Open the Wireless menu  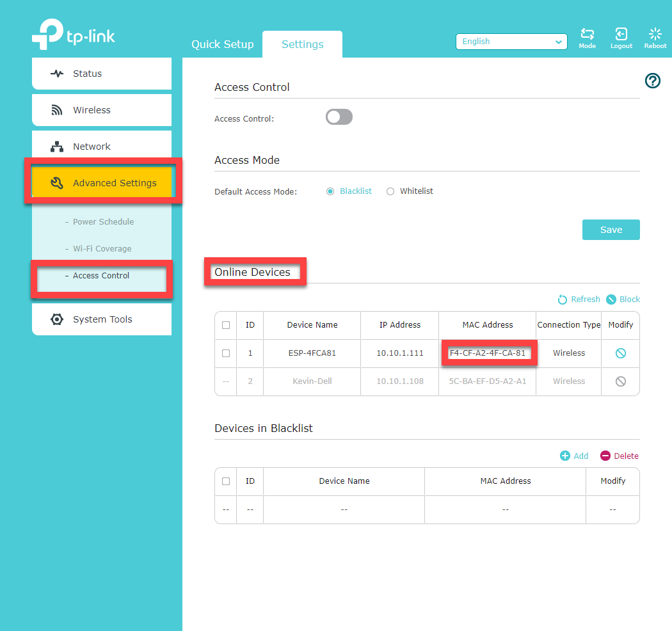(102, 110)
